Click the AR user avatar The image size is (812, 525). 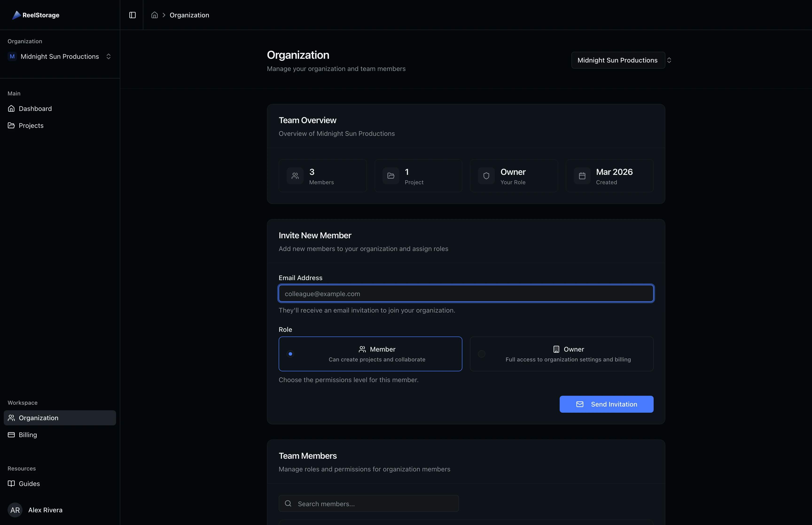coord(15,510)
